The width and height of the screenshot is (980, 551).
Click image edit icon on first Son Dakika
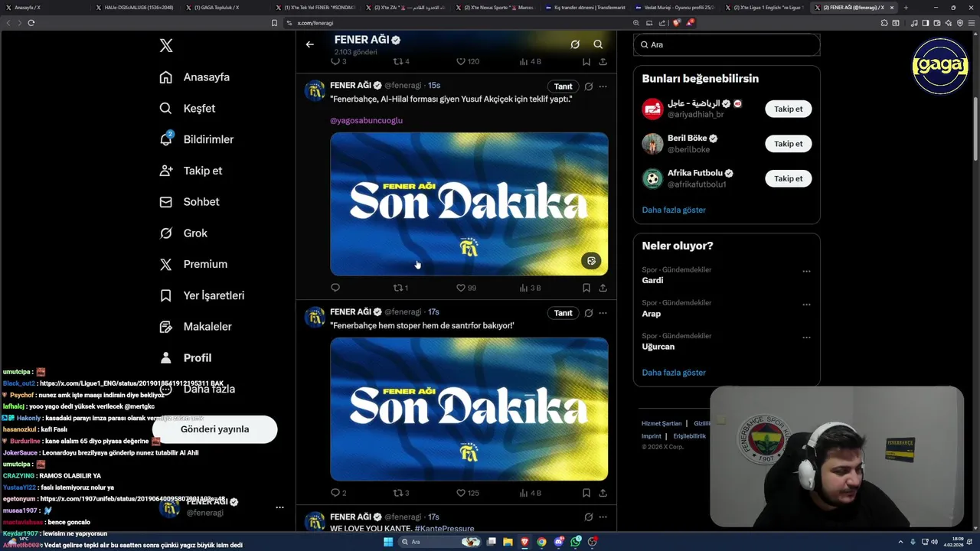[x=591, y=261]
